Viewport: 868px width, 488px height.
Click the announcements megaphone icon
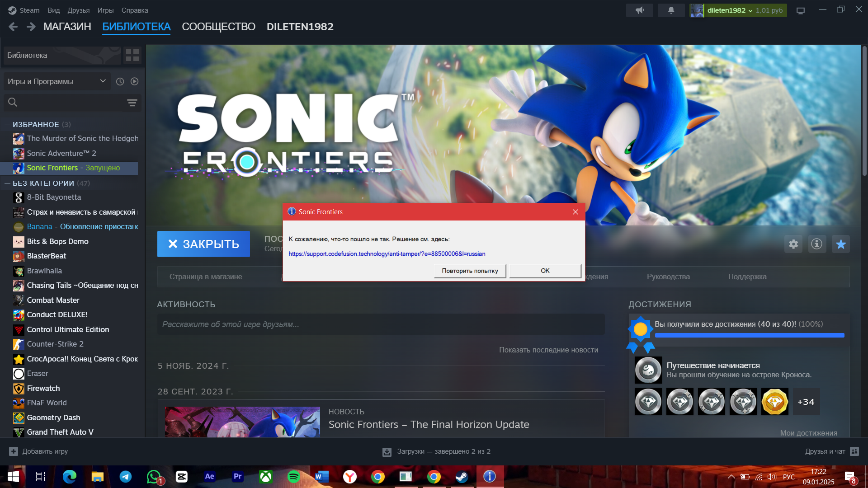click(639, 10)
